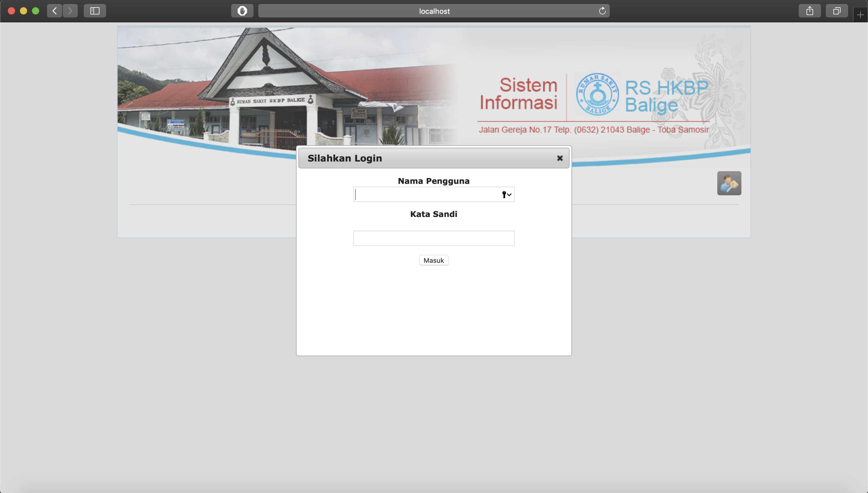Open the Share menu icon

810,11
